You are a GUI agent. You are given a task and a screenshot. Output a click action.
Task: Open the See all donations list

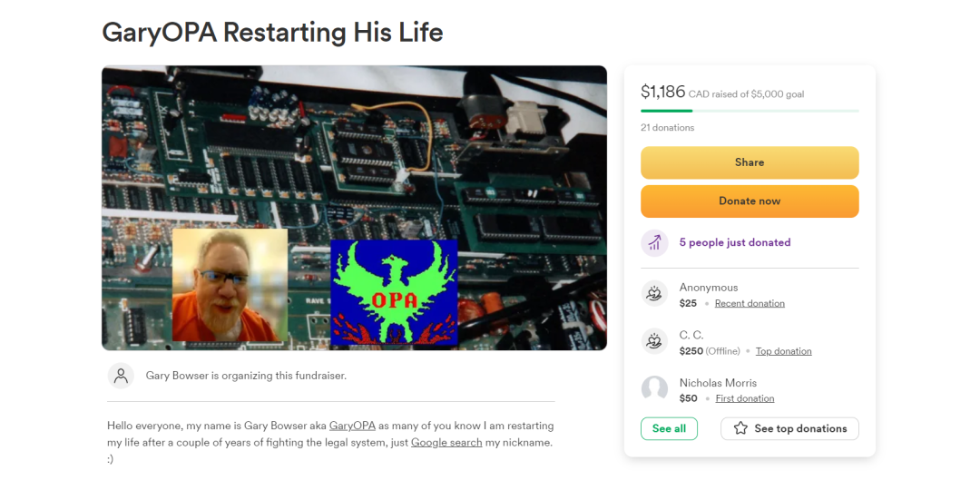(x=669, y=429)
